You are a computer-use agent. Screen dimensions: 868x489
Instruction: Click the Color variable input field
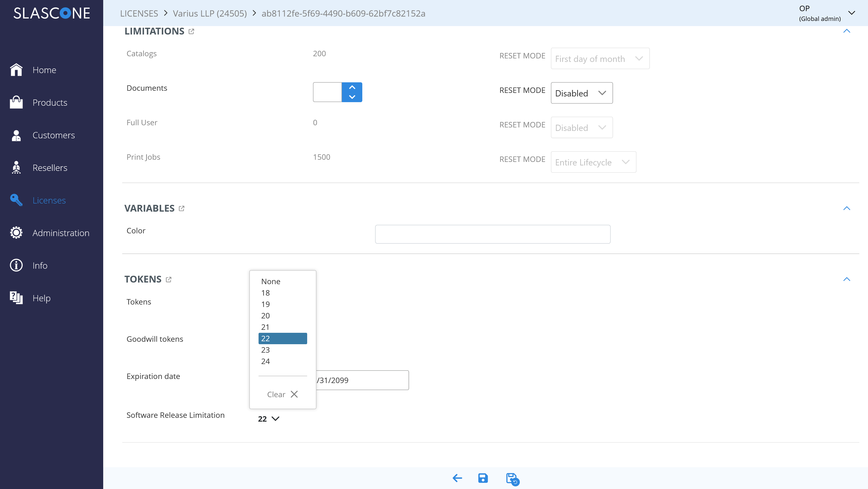(x=493, y=234)
